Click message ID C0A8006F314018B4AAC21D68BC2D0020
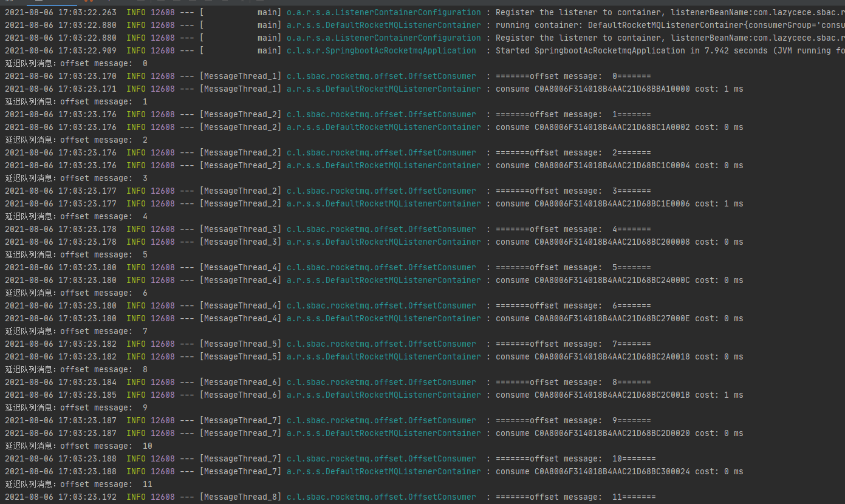Viewport: 845px width, 504px height. point(612,433)
